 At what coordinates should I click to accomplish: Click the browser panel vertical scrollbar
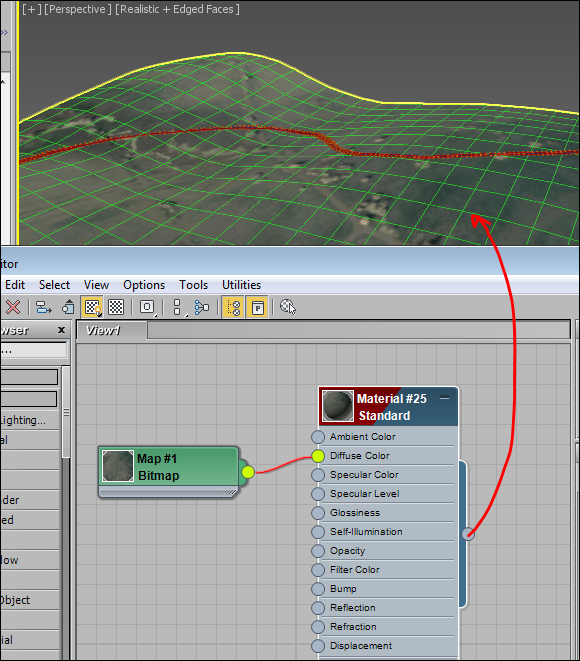click(x=66, y=412)
